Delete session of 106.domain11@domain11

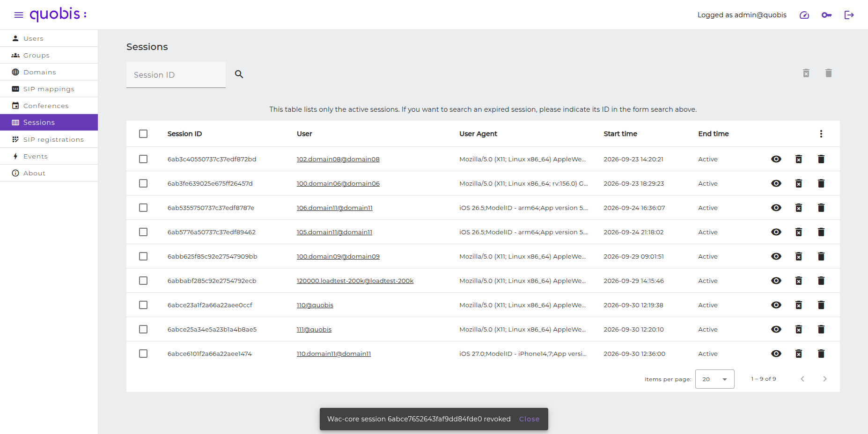pos(821,208)
